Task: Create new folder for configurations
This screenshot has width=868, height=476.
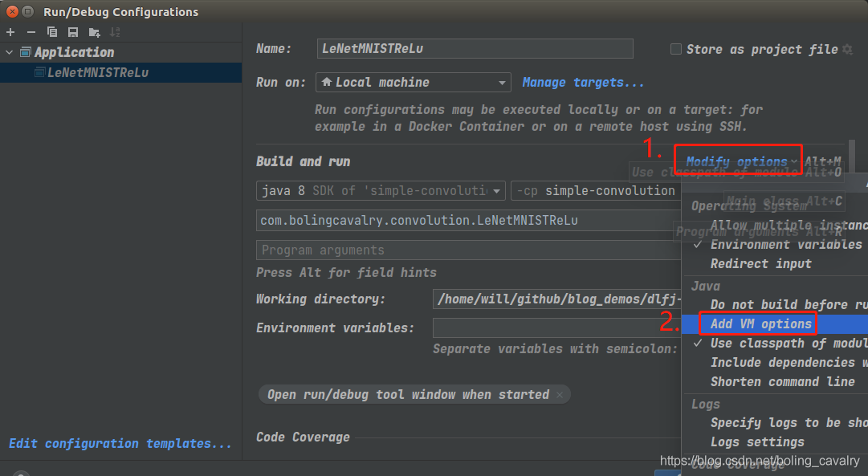Action: [x=95, y=32]
